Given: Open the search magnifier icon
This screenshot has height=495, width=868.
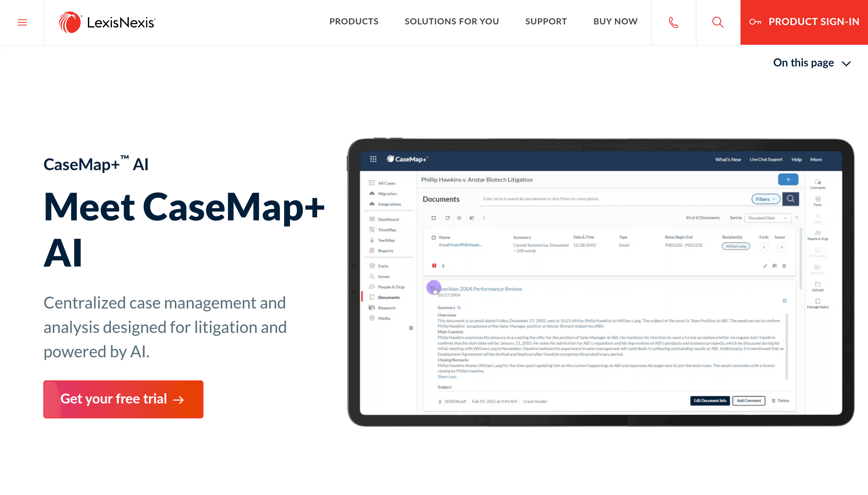Looking at the screenshot, I should pos(718,22).
